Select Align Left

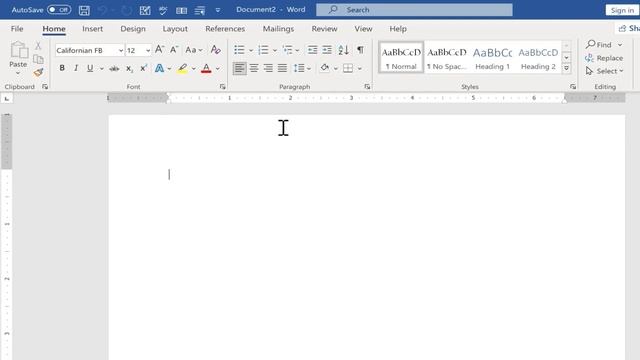point(240,68)
